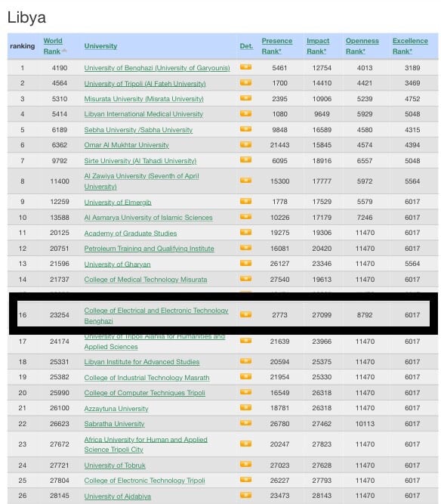Sort table by World Rank header
This screenshot has height=504, width=441.
[53, 46]
